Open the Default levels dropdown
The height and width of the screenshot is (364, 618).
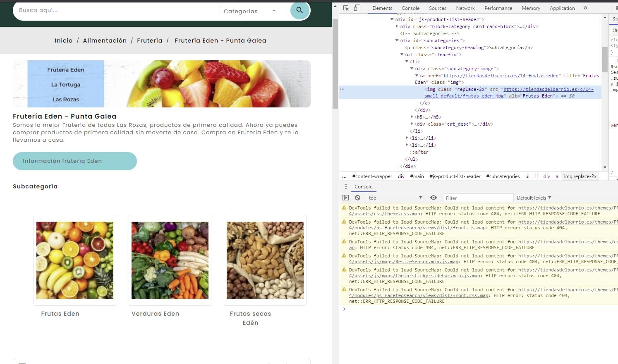534,198
